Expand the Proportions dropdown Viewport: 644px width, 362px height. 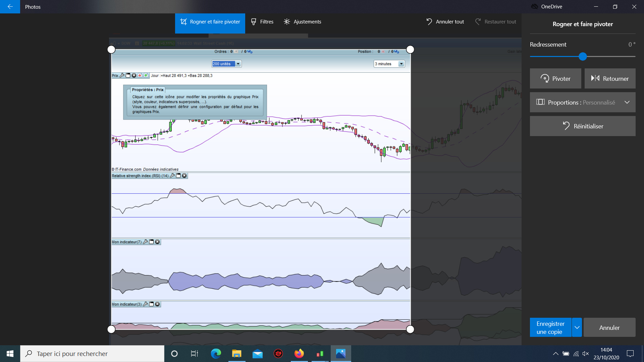[583, 103]
